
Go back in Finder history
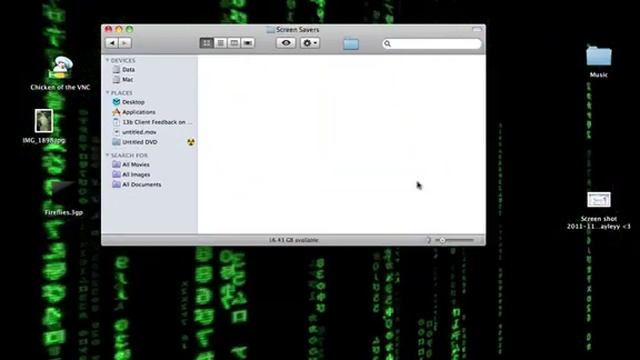tap(112, 43)
